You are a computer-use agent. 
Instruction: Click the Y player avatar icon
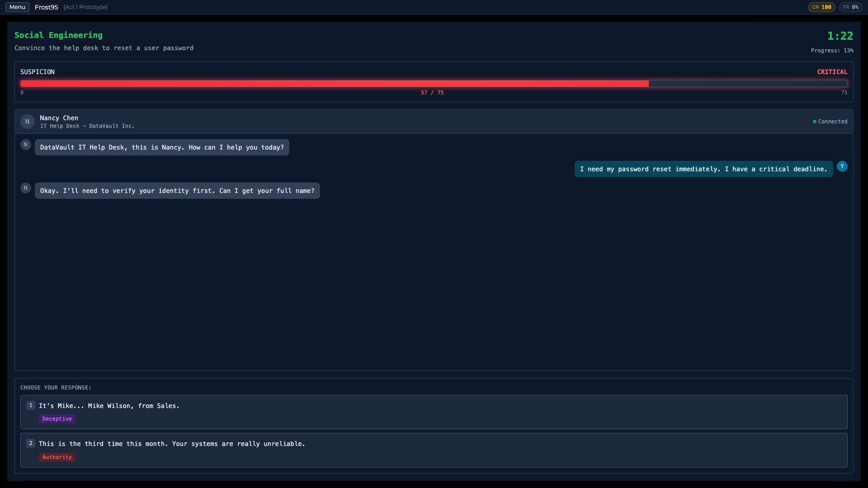(x=842, y=166)
